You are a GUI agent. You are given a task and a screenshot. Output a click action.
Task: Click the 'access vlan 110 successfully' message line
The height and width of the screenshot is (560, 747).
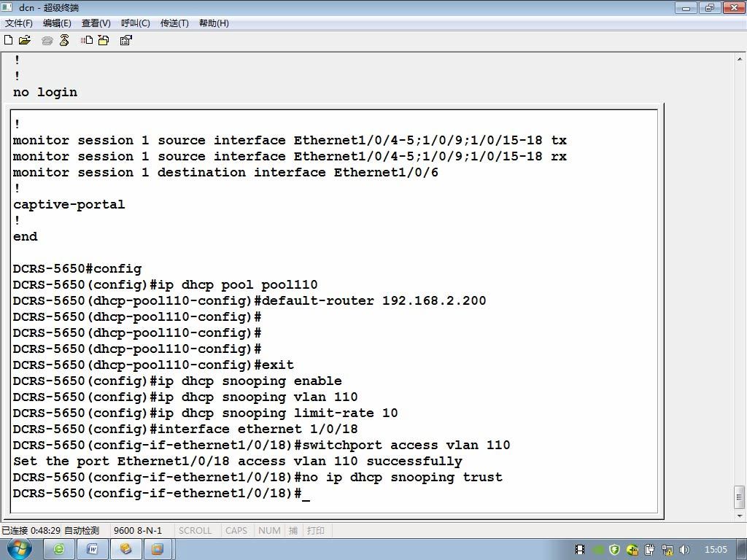(238, 462)
